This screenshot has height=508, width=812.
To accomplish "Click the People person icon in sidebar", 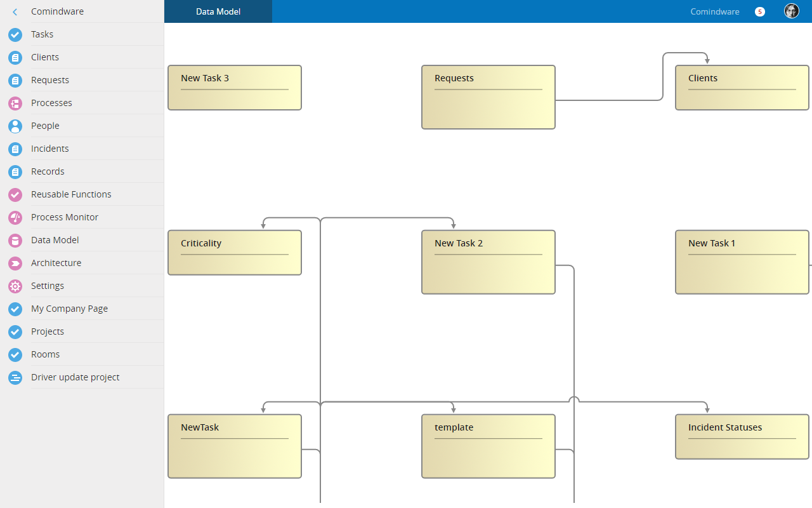I will click(15, 126).
